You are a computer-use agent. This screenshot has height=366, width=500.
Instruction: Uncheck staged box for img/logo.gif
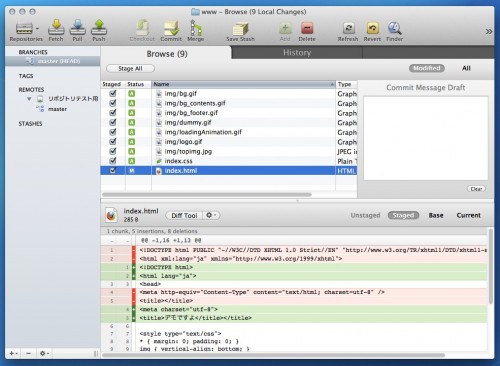pos(113,142)
